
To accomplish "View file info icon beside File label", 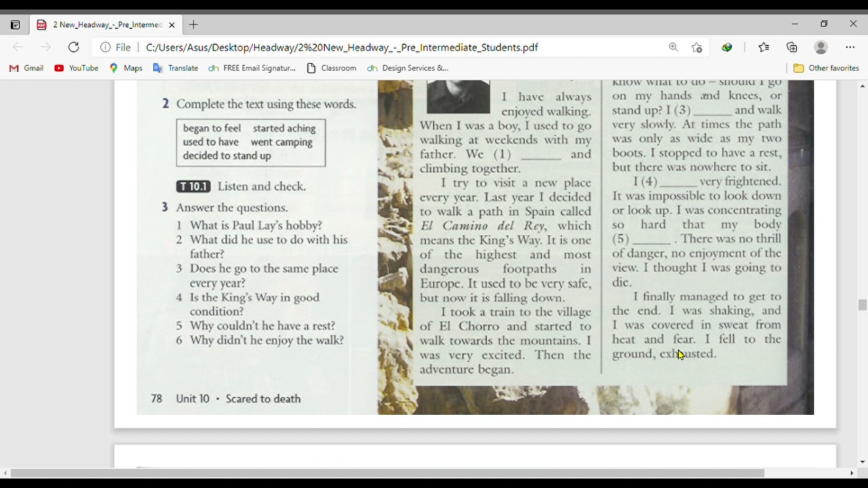I will pyautogui.click(x=106, y=47).
